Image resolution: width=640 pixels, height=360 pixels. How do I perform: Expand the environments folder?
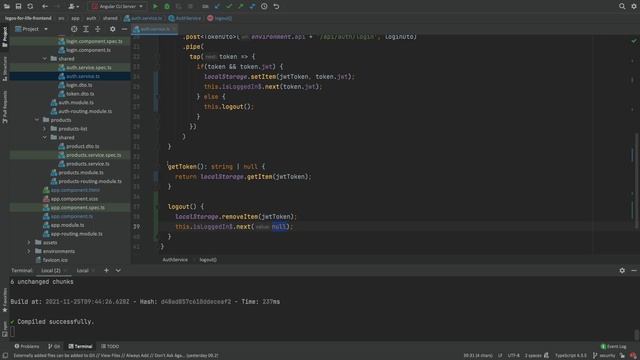(29, 251)
